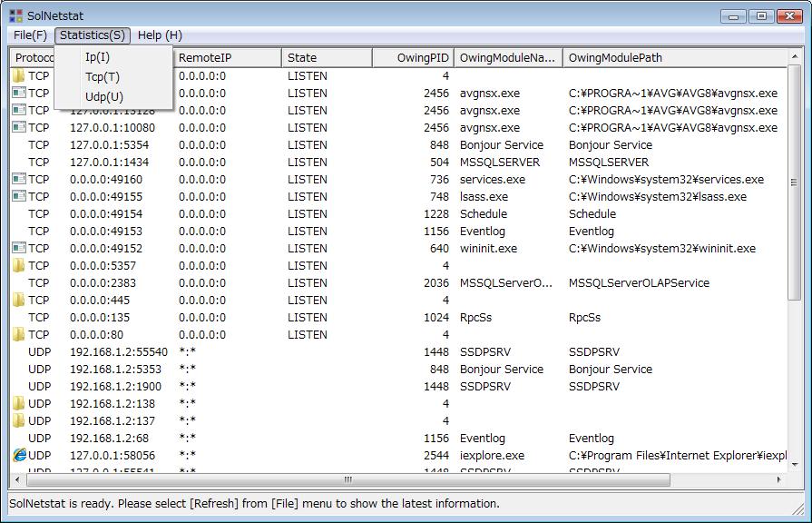Click program icon of wininit.exe row
The height and width of the screenshot is (523, 812).
19,248
